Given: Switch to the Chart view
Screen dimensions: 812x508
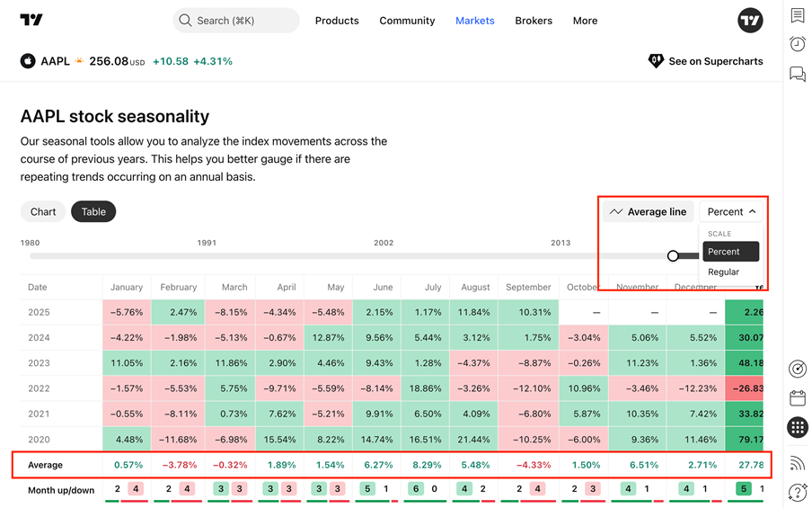Looking at the screenshot, I should tap(43, 211).
